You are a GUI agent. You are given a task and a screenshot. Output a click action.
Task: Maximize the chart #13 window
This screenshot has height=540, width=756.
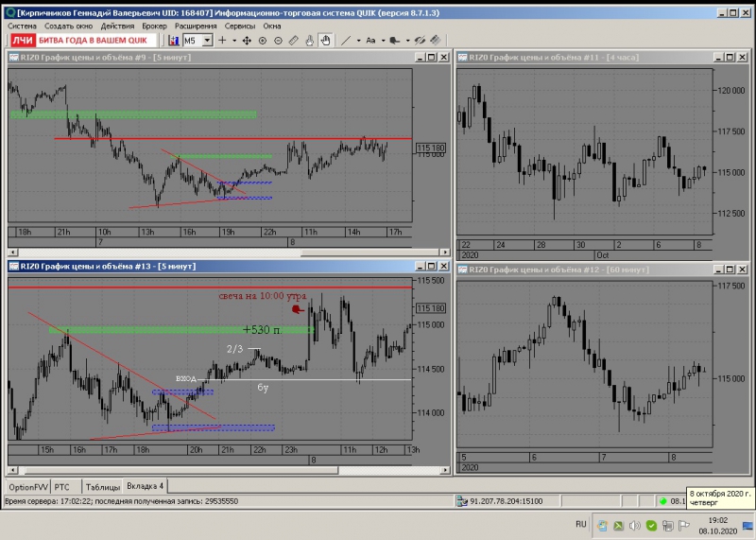tap(432, 266)
